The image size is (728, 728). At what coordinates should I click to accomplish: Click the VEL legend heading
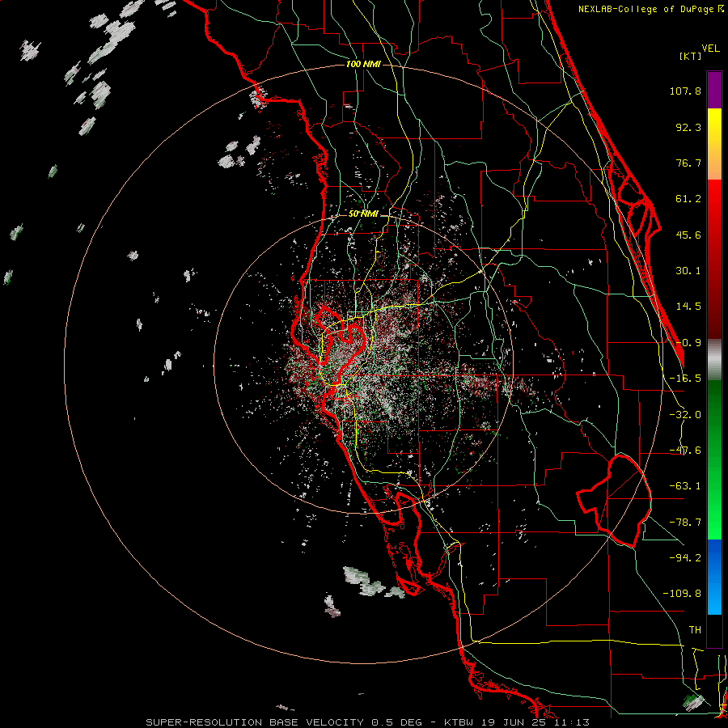click(x=710, y=49)
